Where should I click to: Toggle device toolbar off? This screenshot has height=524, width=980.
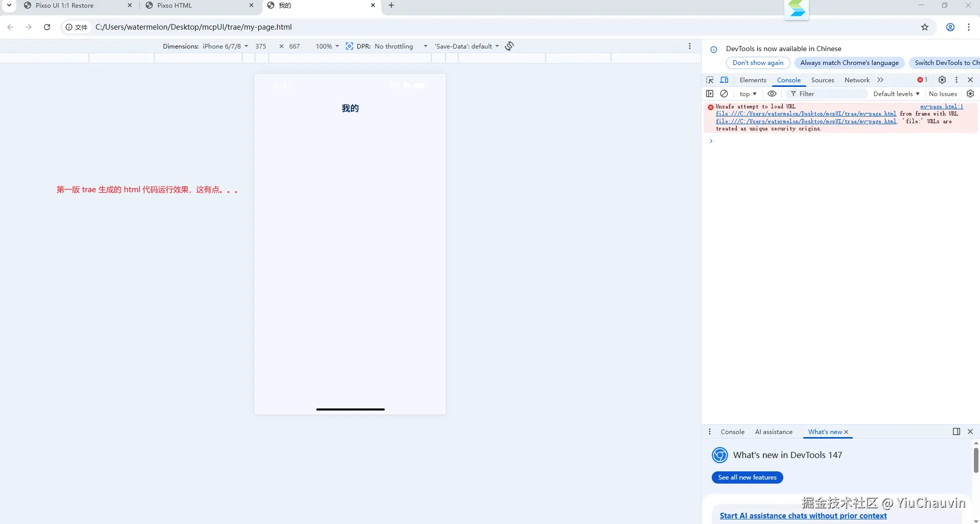coord(725,80)
